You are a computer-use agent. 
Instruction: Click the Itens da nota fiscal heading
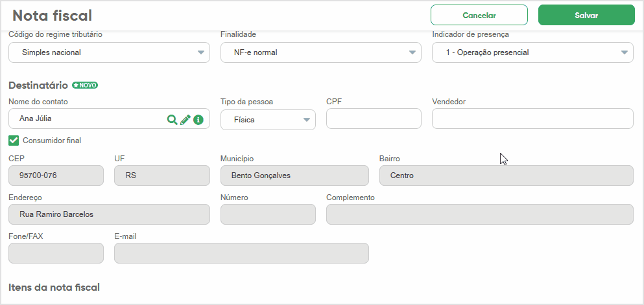tap(54, 288)
